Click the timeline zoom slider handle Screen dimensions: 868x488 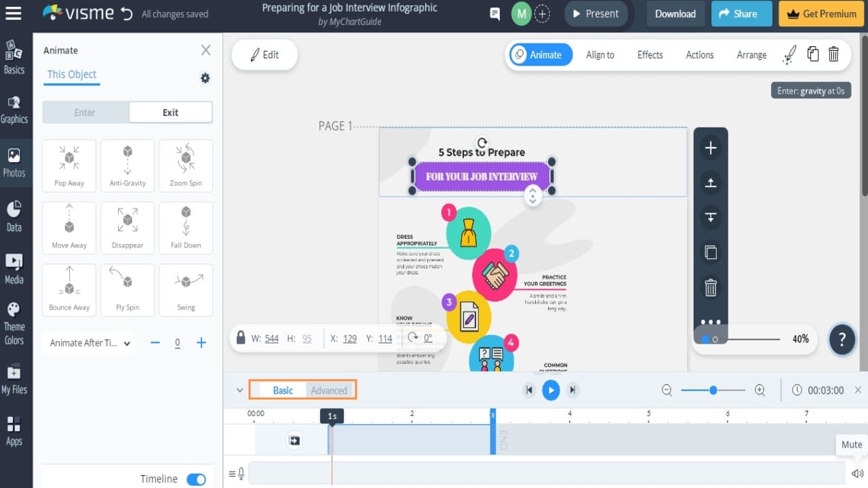point(713,390)
